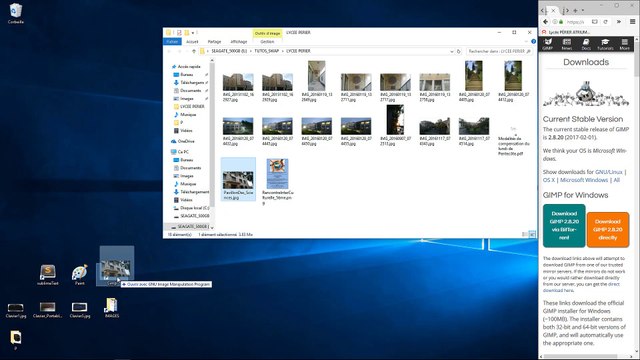Open the P file icon on the desktop
The image size is (640, 360).
tap(16, 340)
